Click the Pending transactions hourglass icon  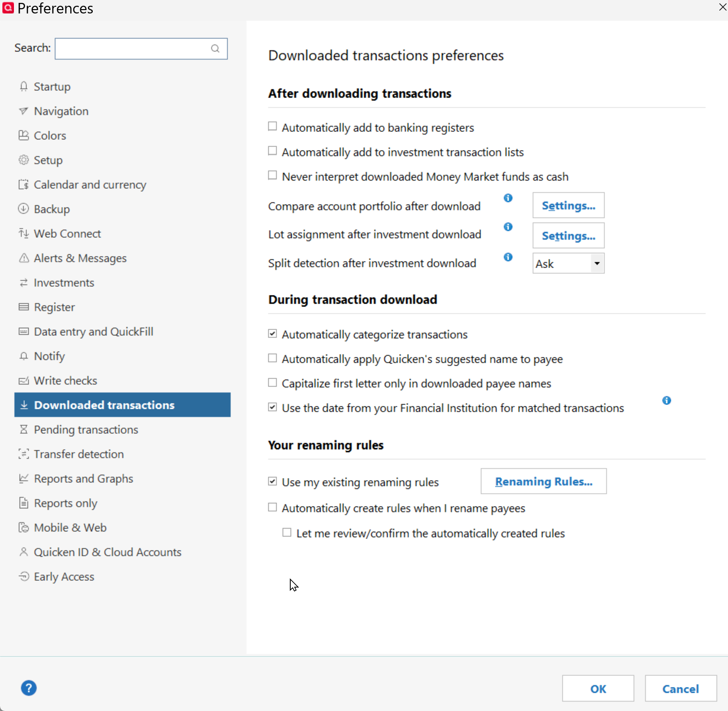(24, 429)
